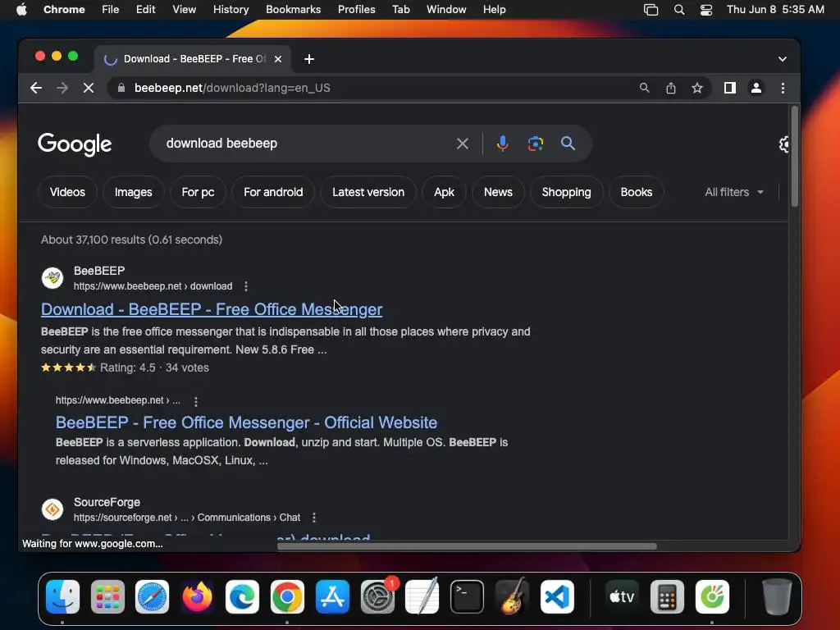The width and height of the screenshot is (840, 630).
Task: Open the Chrome profile avatar
Action: pyautogui.click(x=756, y=88)
